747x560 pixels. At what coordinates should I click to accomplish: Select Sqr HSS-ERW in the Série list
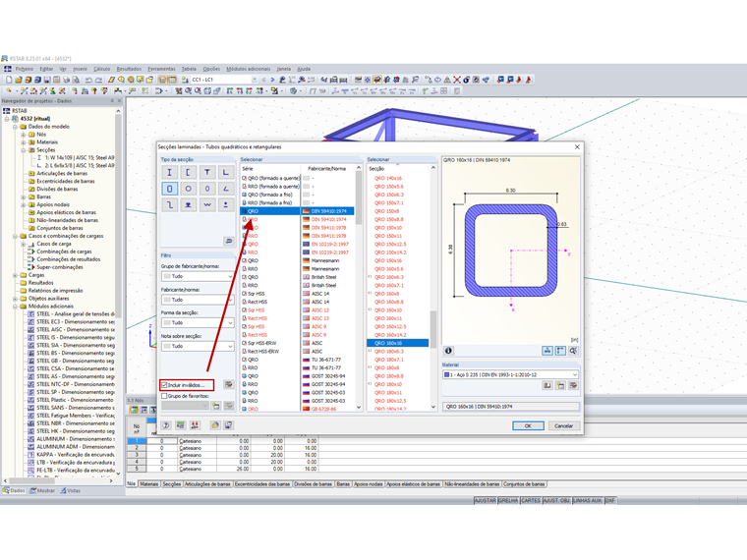261,343
